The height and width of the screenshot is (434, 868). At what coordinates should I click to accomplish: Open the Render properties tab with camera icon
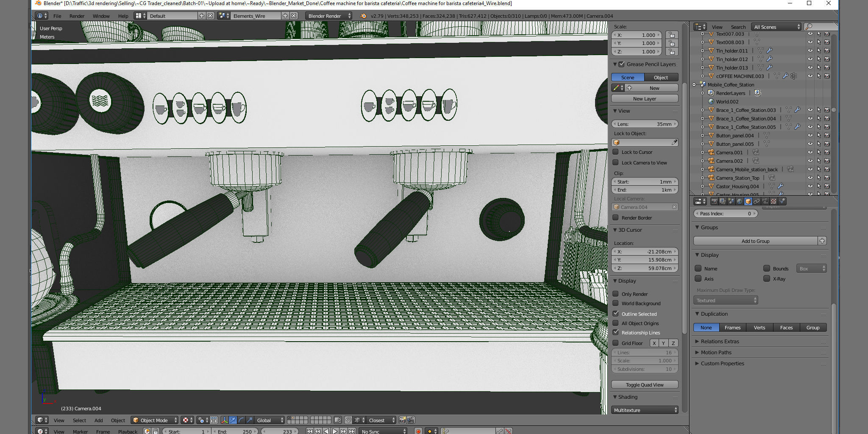[715, 201]
